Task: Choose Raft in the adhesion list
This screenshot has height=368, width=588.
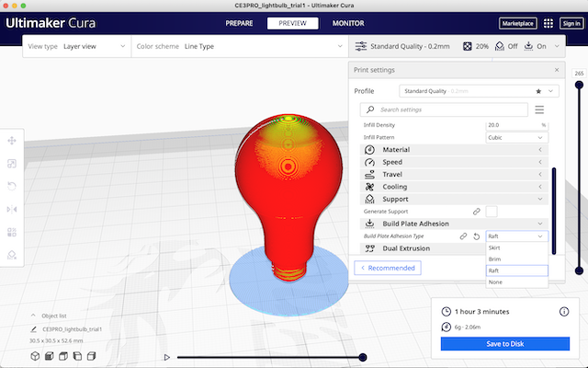Action: coord(516,270)
